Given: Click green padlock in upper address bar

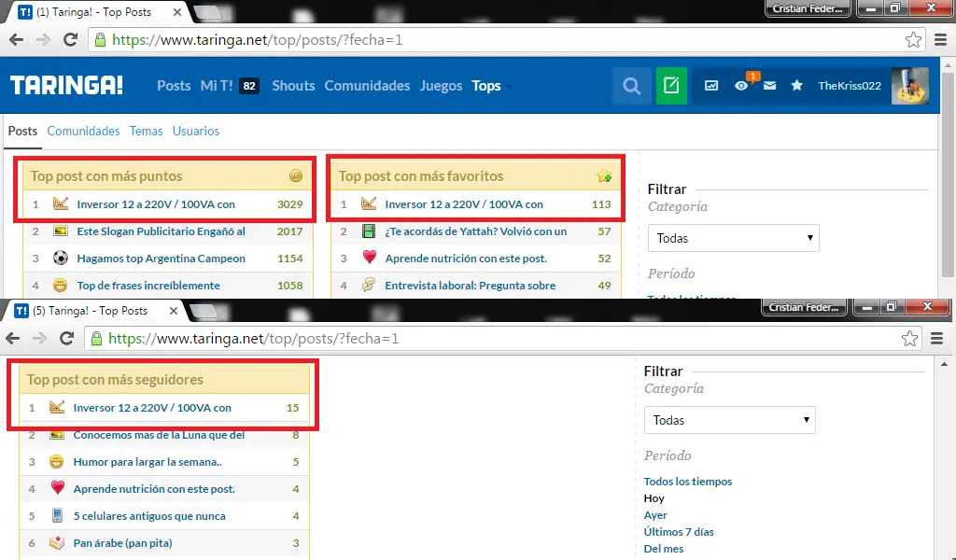Looking at the screenshot, I should coord(100,40).
